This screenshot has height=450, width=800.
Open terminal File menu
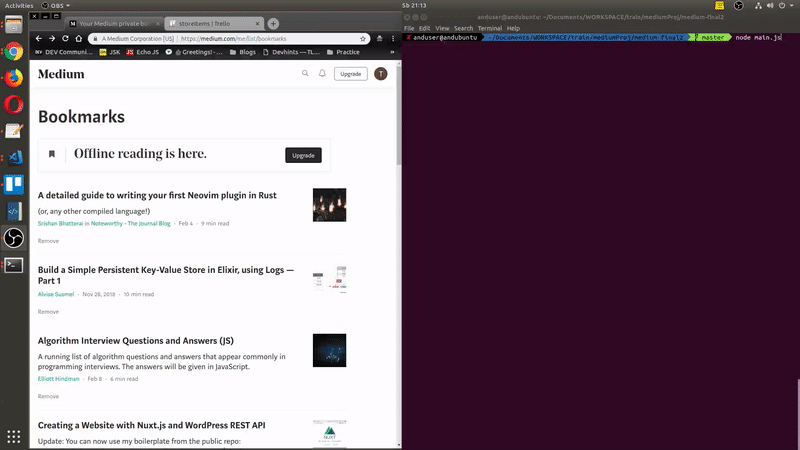[409, 28]
